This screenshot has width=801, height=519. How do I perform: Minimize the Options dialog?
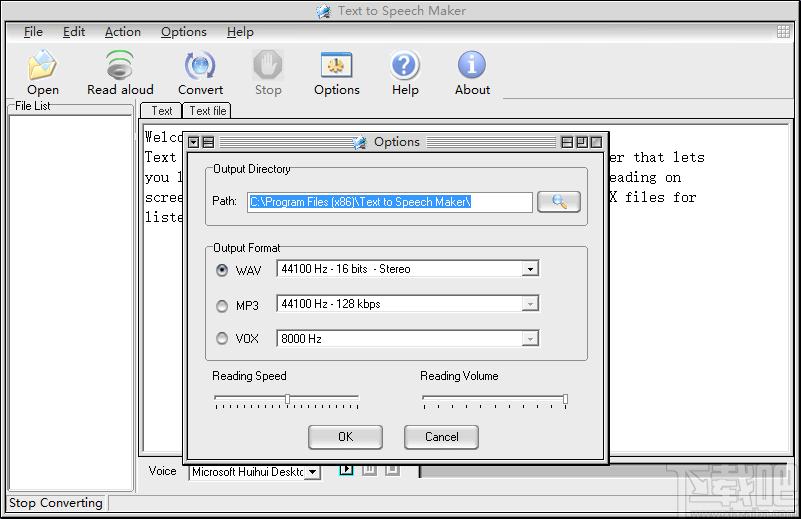tap(567, 142)
